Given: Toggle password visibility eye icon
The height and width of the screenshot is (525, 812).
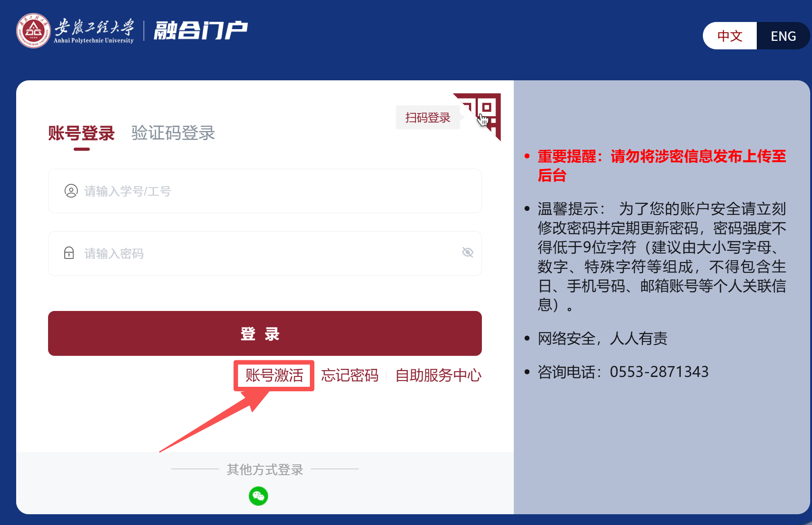Looking at the screenshot, I should pos(468,252).
